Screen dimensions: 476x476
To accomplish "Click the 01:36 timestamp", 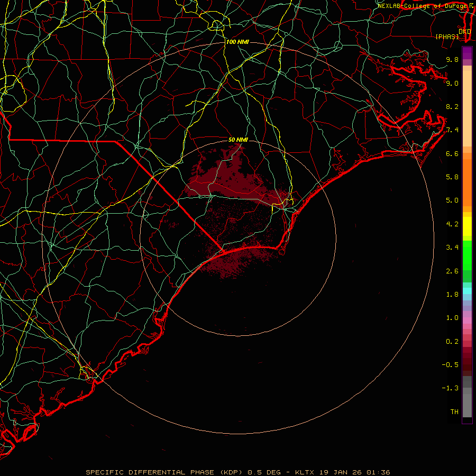I will click(378, 472).
